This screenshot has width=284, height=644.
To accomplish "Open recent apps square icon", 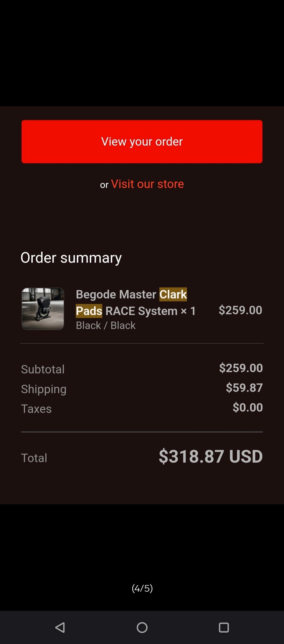I will point(224,627).
